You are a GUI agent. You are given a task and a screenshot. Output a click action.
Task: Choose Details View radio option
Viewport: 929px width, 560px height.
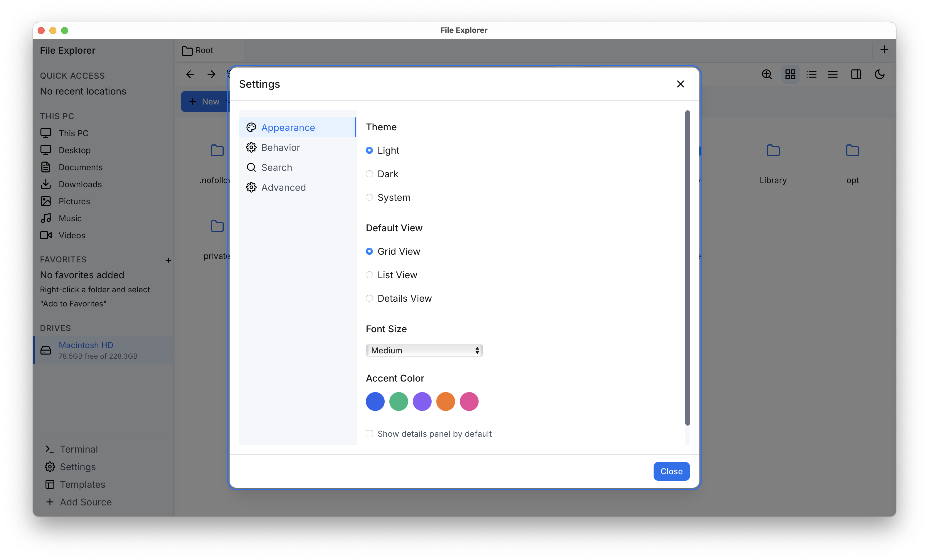point(369,298)
